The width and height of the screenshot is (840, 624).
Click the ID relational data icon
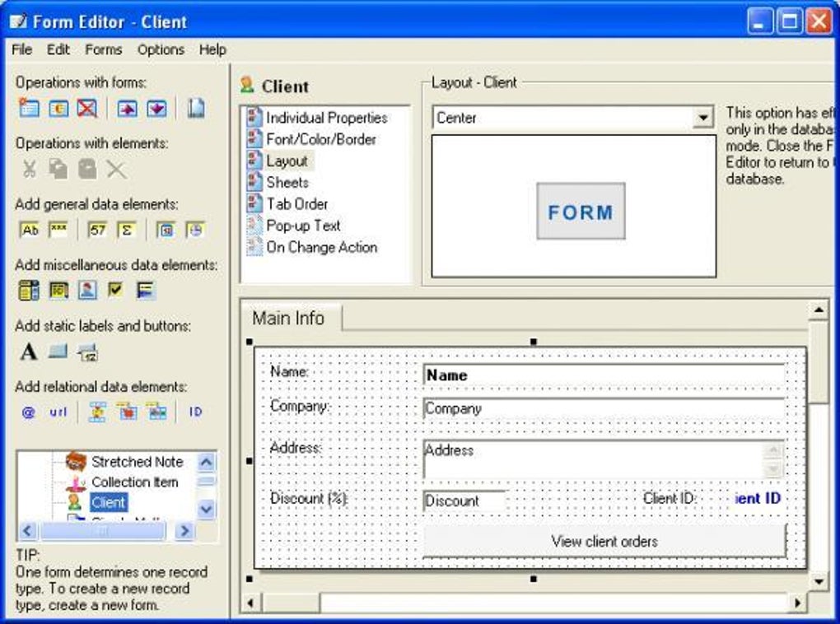click(x=195, y=412)
